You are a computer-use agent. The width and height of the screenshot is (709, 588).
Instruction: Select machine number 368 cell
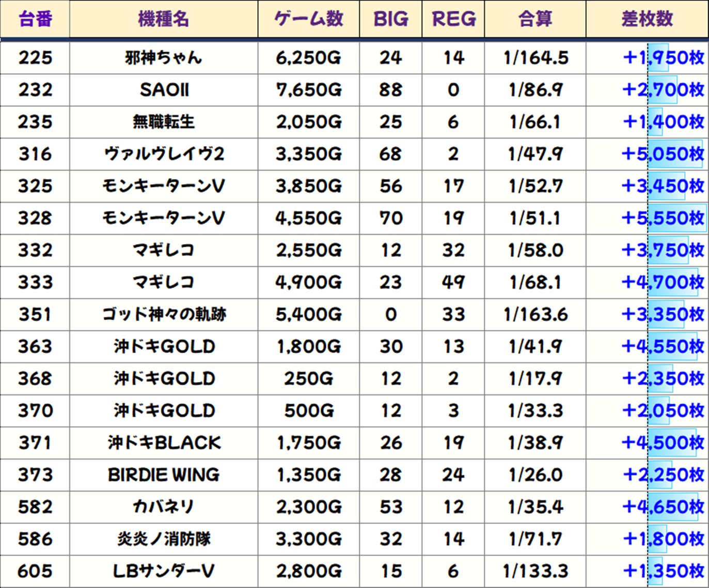(x=35, y=379)
